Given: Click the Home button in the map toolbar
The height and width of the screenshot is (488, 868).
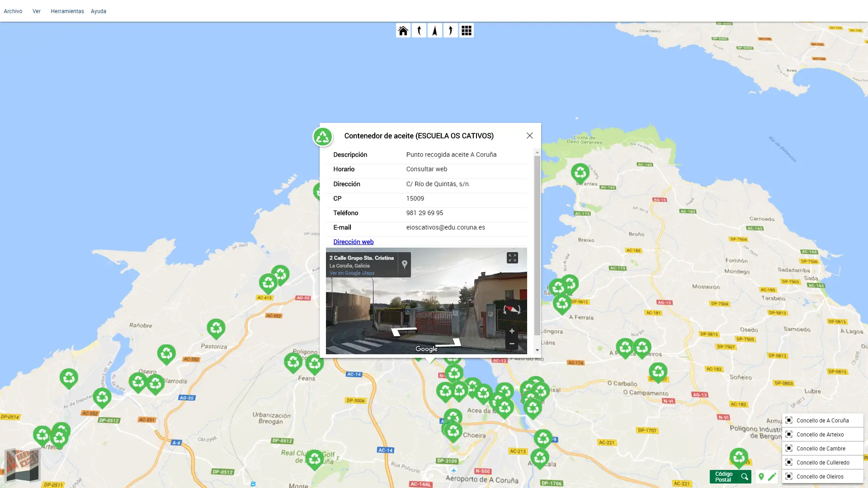Looking at the screenshot, I should (403, 30).
